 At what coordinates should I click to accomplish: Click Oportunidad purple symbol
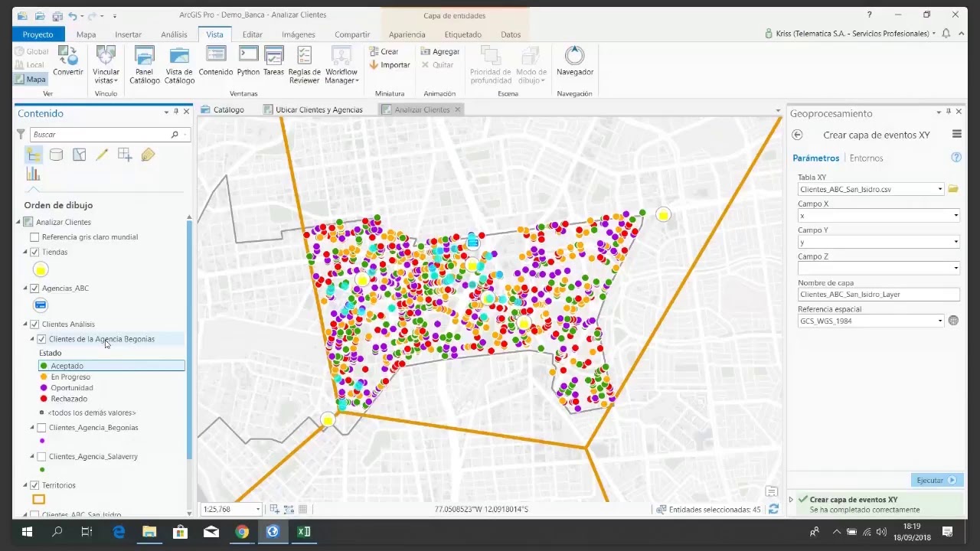click(x=44, y=388)
